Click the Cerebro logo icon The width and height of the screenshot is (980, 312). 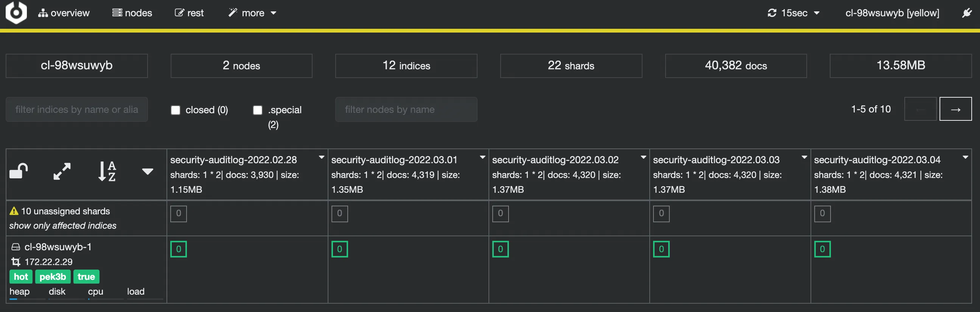(x=16, y=12)
